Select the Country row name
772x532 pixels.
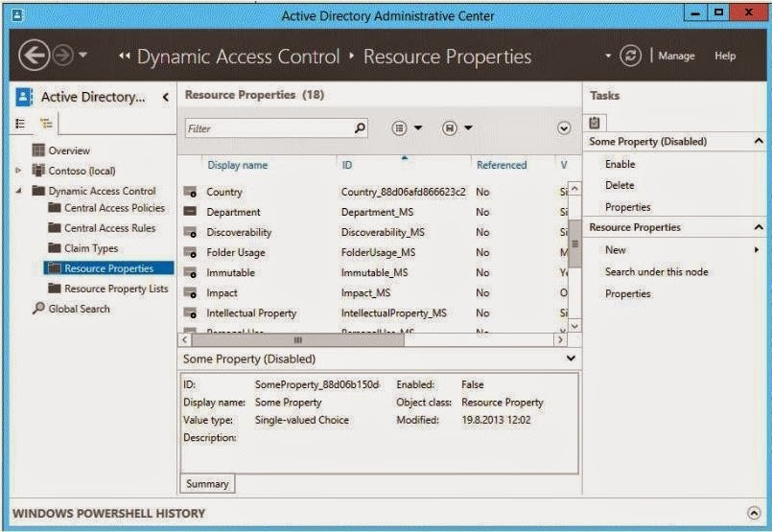coord(224,192)
